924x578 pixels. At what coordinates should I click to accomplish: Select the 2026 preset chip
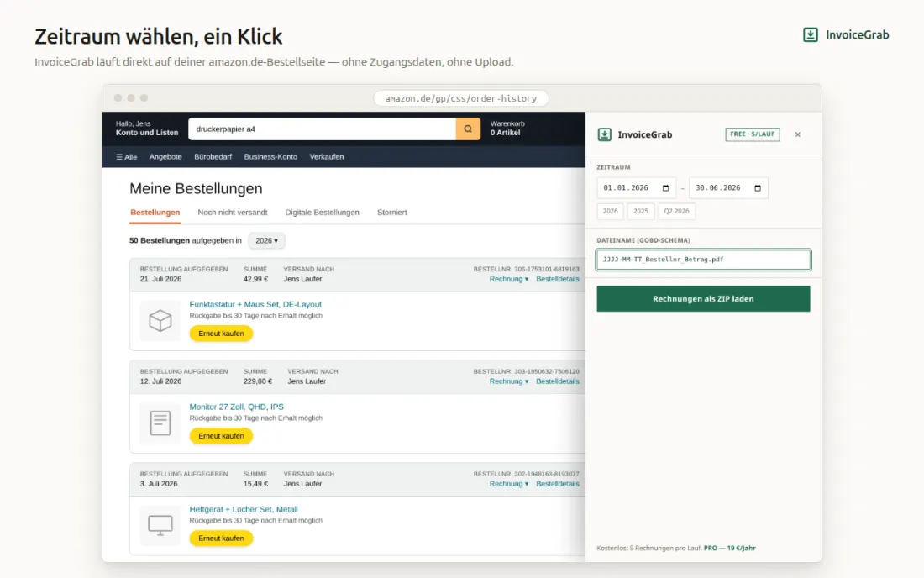(610, 211)
